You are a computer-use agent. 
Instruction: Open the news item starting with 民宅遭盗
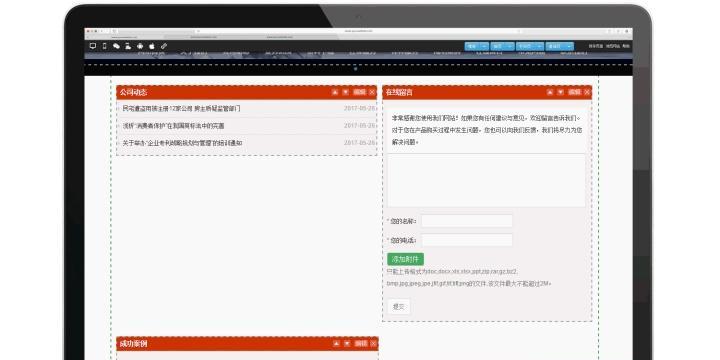point(181,109)
